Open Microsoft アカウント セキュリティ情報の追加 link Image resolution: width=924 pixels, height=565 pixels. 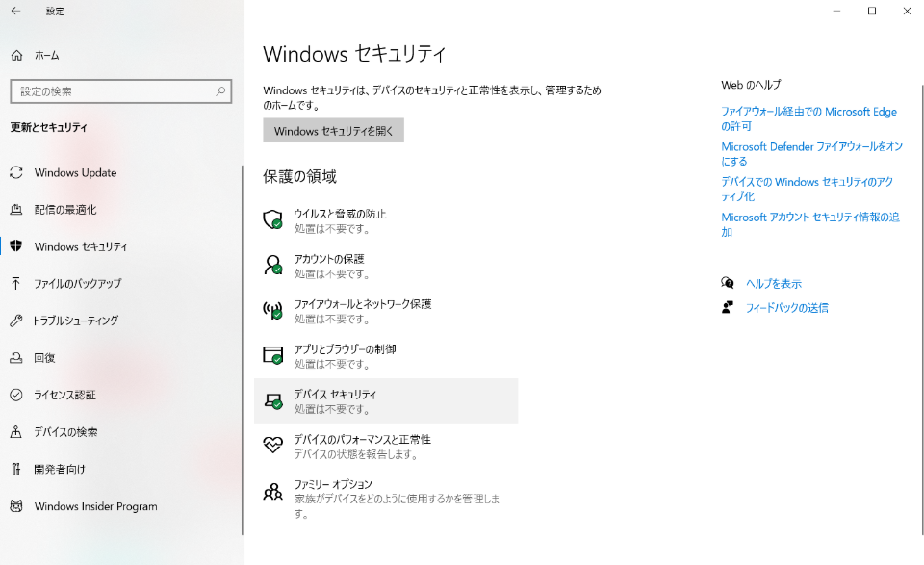810,224
